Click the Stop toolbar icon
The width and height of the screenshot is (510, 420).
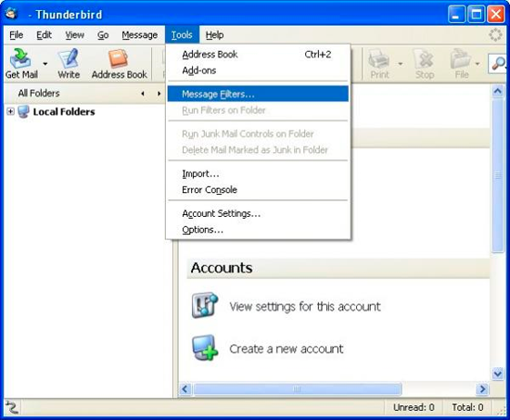[x=424, y=58]
